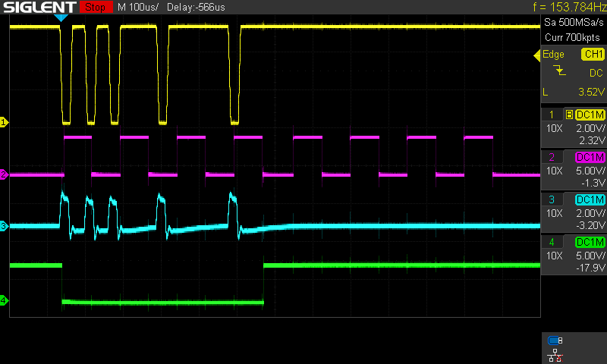The height and width of the screenshot is (364, 607).
Task: Toggle channel 3 number label
Action: point(552,199)
